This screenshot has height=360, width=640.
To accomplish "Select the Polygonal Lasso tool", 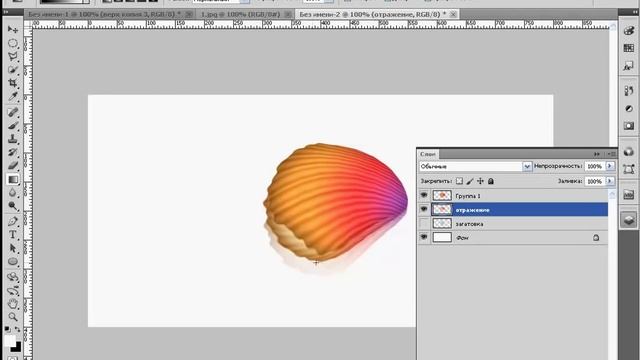I will click(x=13, y=56).
